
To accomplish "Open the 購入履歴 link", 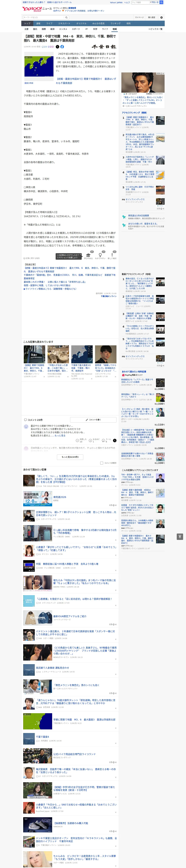I will click(152, 18).
